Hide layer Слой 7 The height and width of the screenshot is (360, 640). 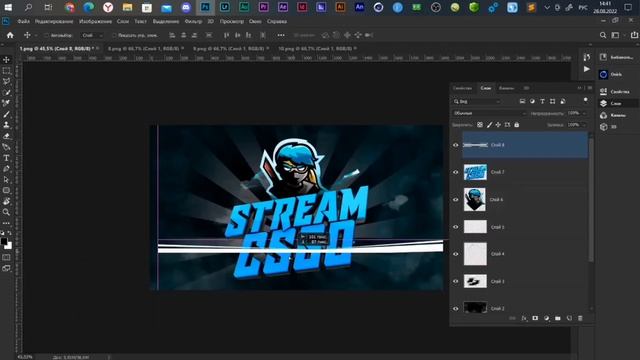coord(456,172)
